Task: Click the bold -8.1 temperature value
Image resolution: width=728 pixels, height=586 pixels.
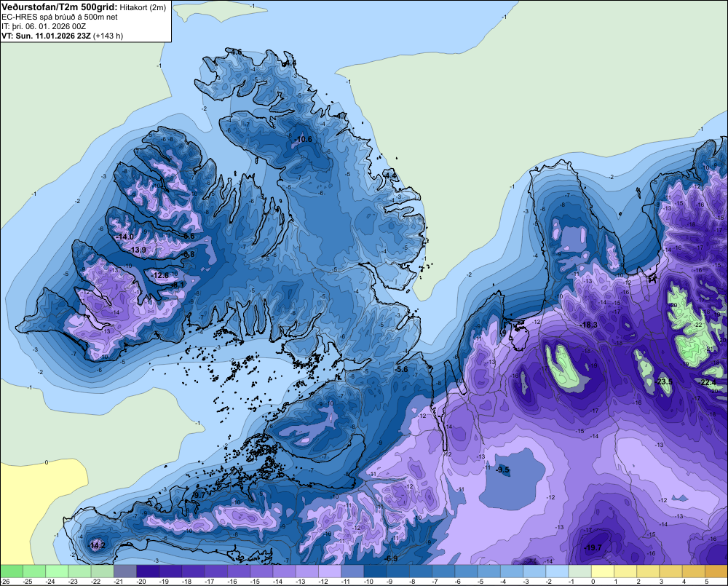Action: (x=178, y=285)
